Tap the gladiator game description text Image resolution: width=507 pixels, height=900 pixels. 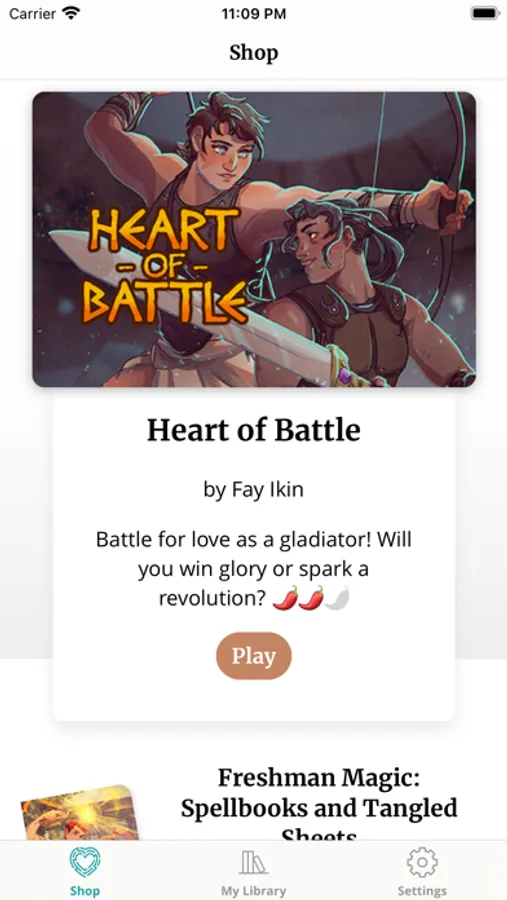254,569
